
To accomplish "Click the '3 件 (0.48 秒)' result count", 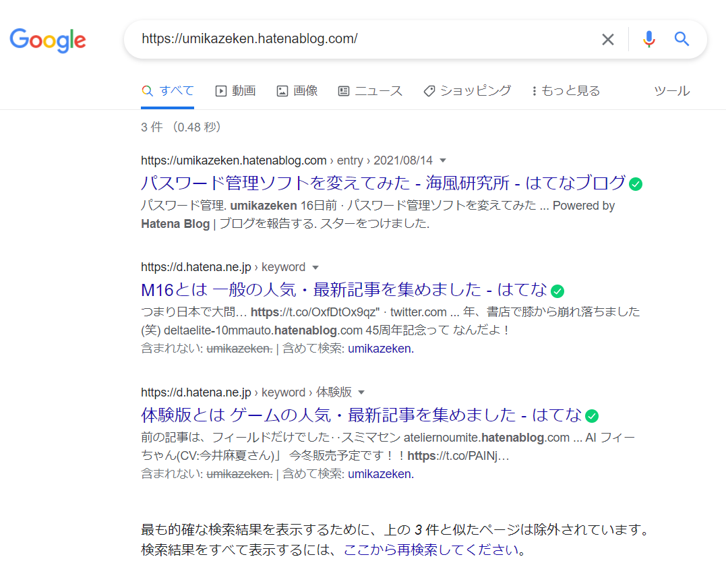I will click(181, 127).
